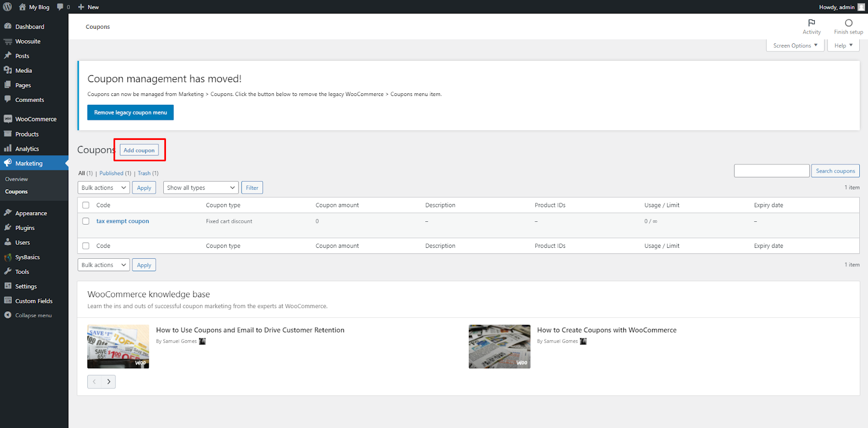Open the Create Coupons with WooCommerce thumbnail
Image resolution: width=868 pixels, height=428 pixels.
tap(500, 347)
